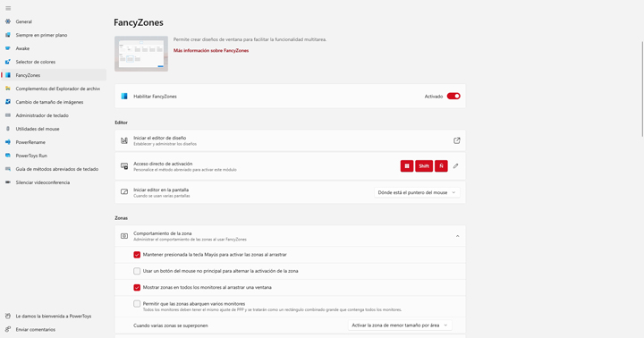The height and width of the screenshot is (338, 644).
Task: Click the FancyZones preview thumbnail image
Action: pos(141,54)
